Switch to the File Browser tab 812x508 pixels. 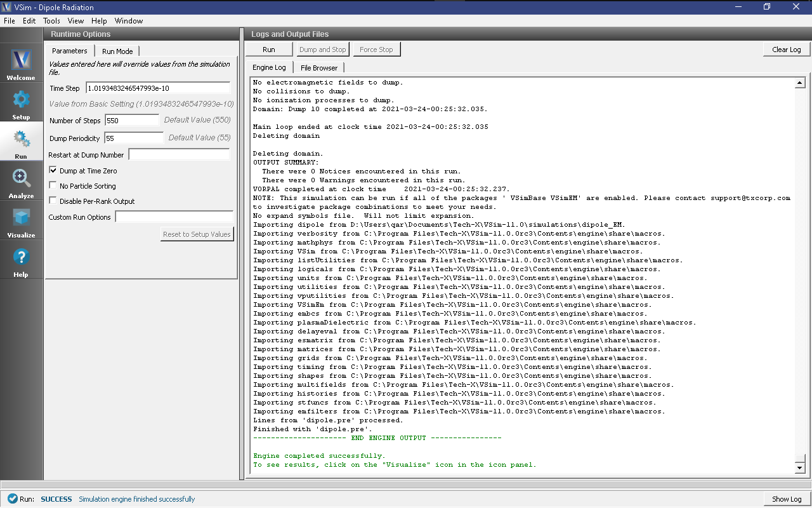(319, 68)
